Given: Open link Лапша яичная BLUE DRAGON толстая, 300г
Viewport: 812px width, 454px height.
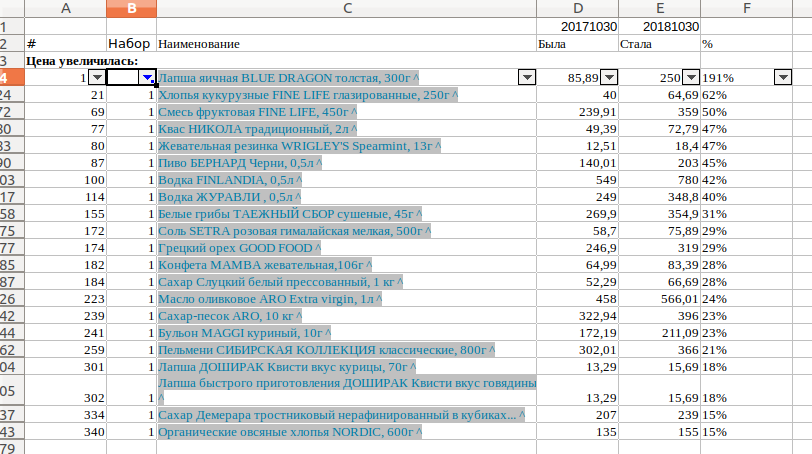Looking at the screenshot, I should (x=288, y=78).
